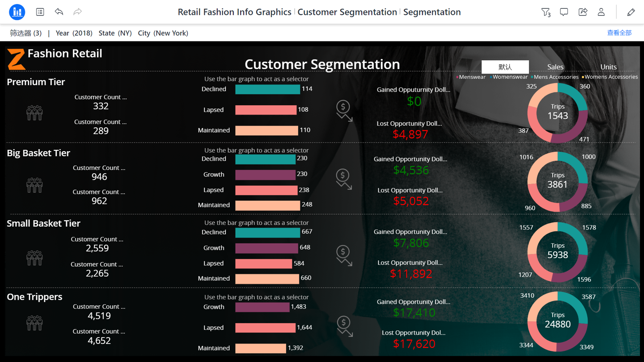Click the Segmentation breadcrumb in the header

[432, 12]
